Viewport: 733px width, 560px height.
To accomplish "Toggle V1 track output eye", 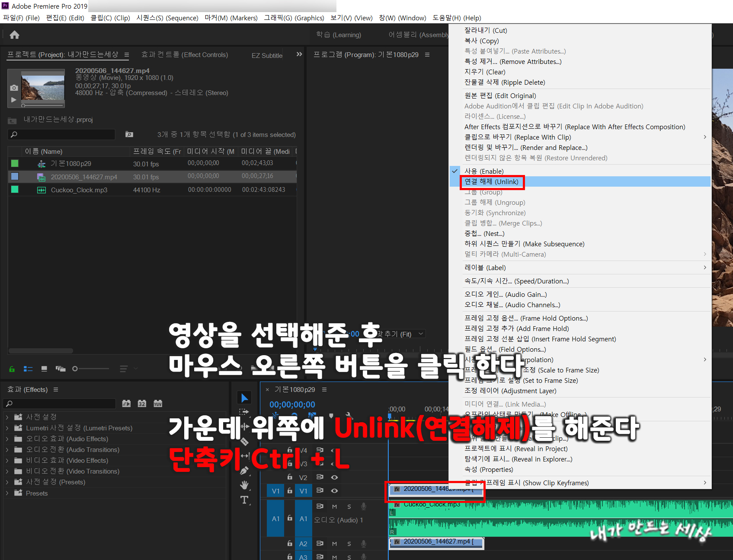I will 334,491.
